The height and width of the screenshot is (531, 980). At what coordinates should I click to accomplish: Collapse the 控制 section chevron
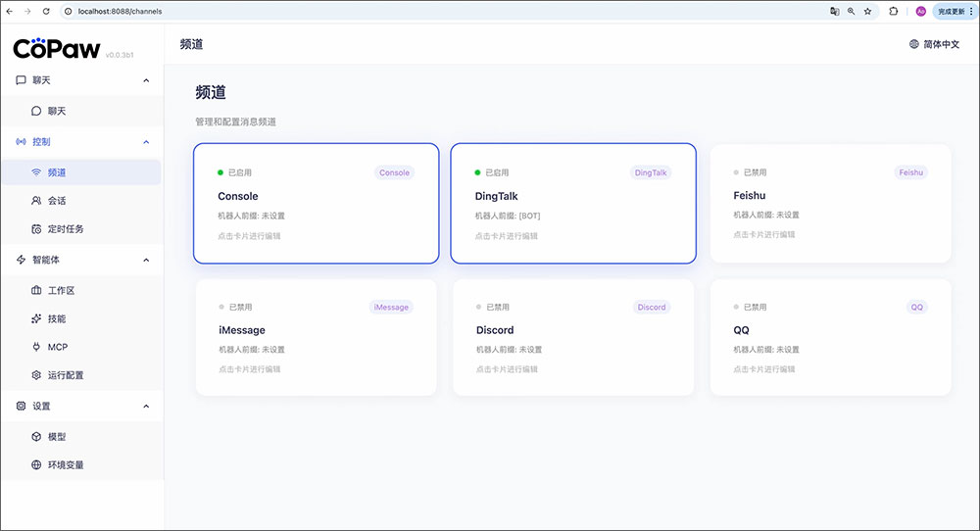click(146, 142)
